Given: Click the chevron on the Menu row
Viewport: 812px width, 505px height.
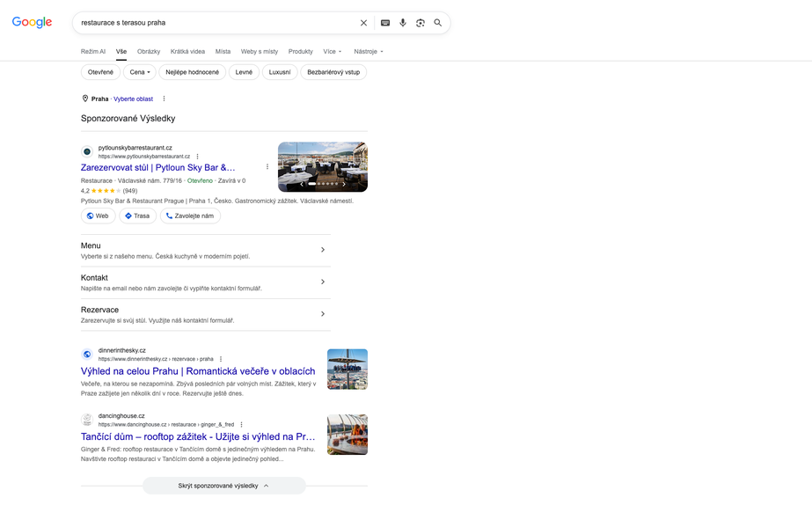Looking at the screenshot, I should [323, 250].
